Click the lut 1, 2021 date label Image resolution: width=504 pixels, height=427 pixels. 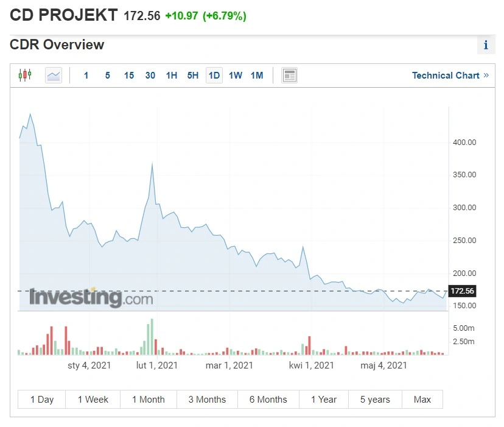157,365
